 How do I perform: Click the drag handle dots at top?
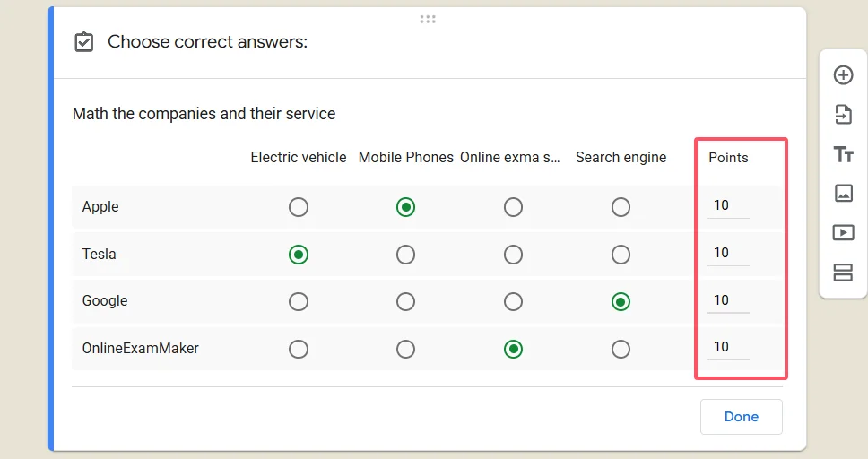428,19
